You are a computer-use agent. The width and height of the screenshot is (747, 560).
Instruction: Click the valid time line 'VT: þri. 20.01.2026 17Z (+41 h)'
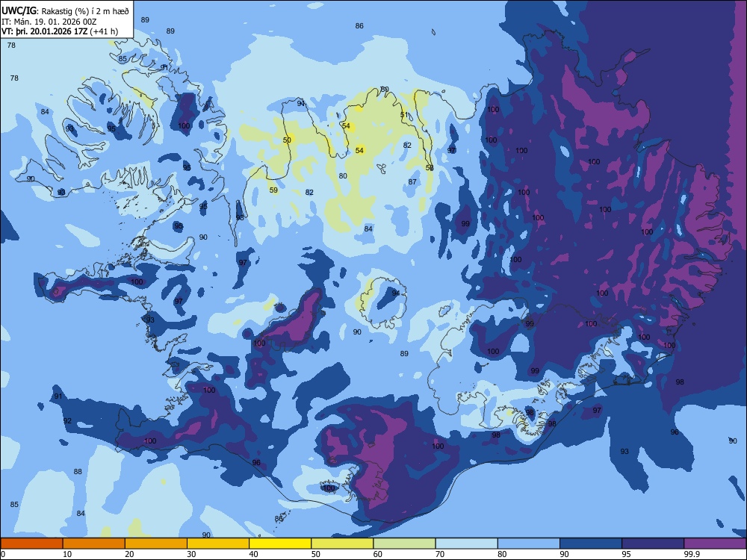point(60,31)
